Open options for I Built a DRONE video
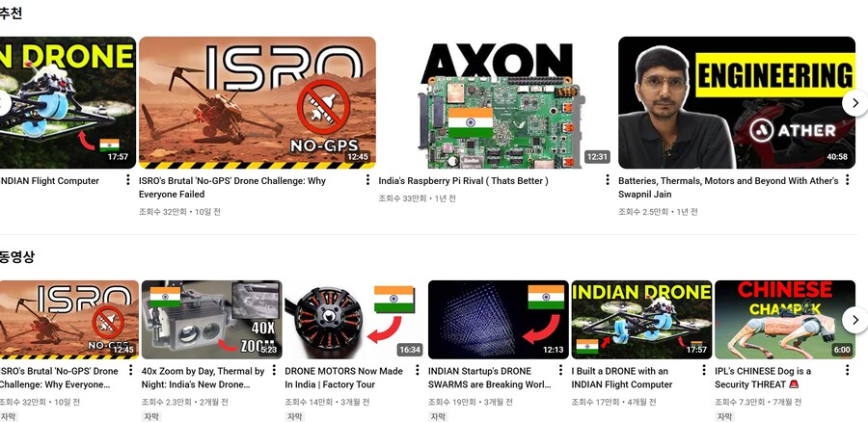 pos(704,371)
